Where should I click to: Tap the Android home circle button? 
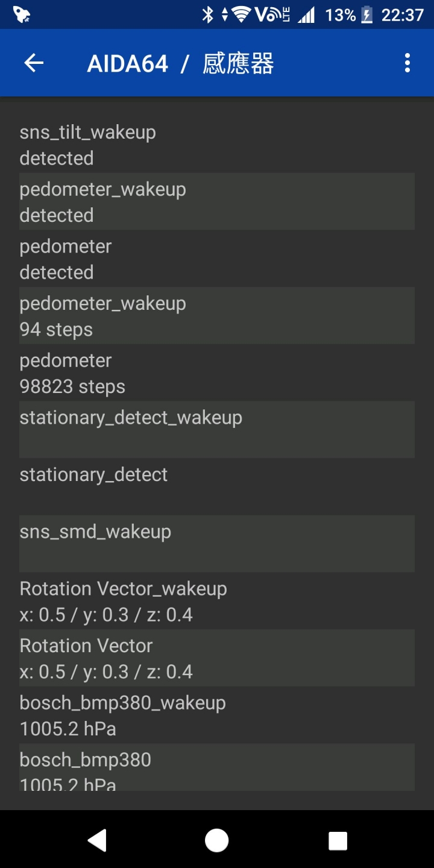pos(217,840)
